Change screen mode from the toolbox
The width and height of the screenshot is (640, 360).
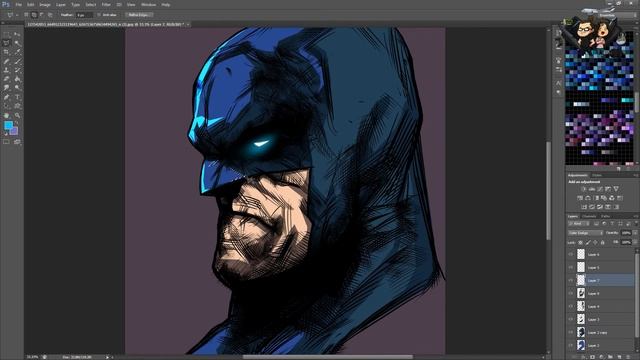pos(17,142)
